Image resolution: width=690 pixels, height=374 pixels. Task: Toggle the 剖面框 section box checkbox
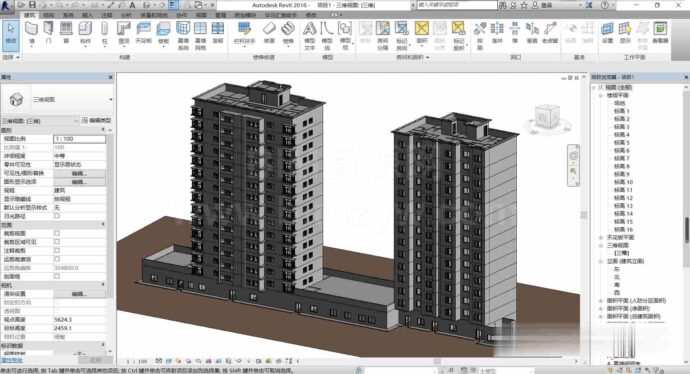pos(57,276)
